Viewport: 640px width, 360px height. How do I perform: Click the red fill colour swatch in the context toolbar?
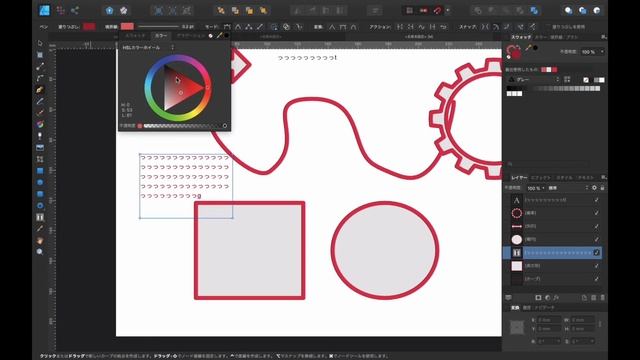[89, 27]
